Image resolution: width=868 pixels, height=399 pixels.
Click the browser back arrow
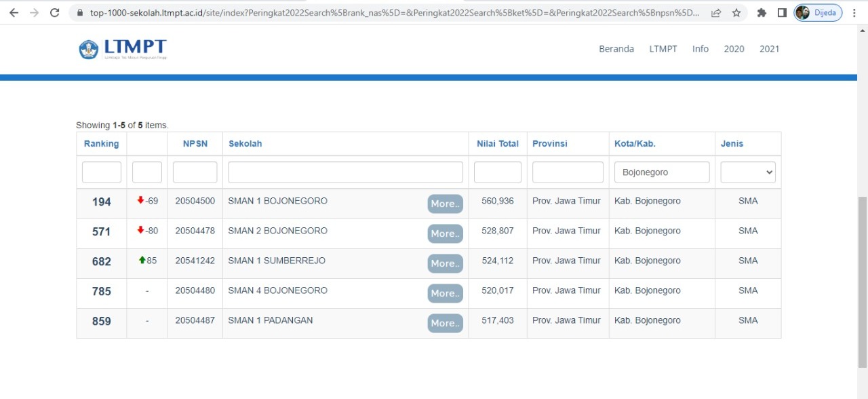tap(14, 13)
